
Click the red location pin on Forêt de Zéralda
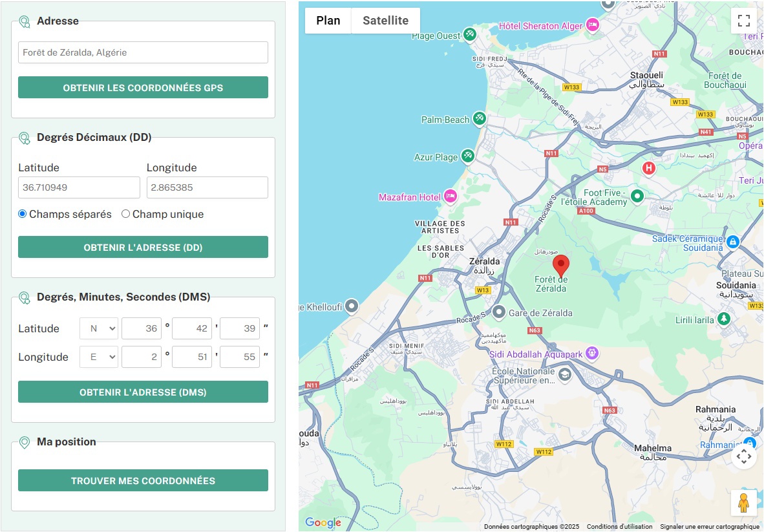click(561, 266)
